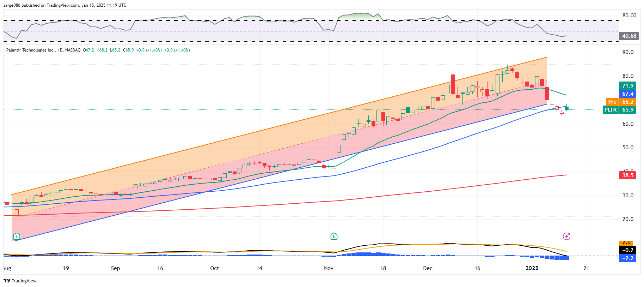Click the August earnings 'E' marker
644x287 pixels.
coord(16,236)
